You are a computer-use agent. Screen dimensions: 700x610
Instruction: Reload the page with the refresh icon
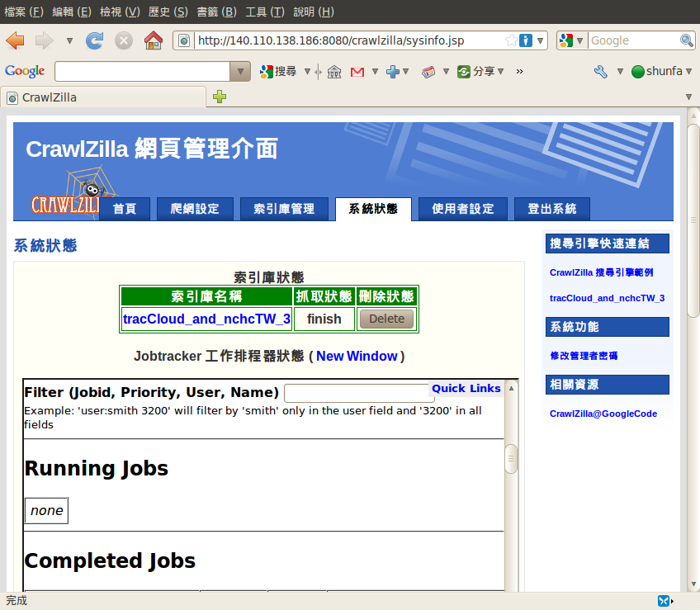pos(95,41)
